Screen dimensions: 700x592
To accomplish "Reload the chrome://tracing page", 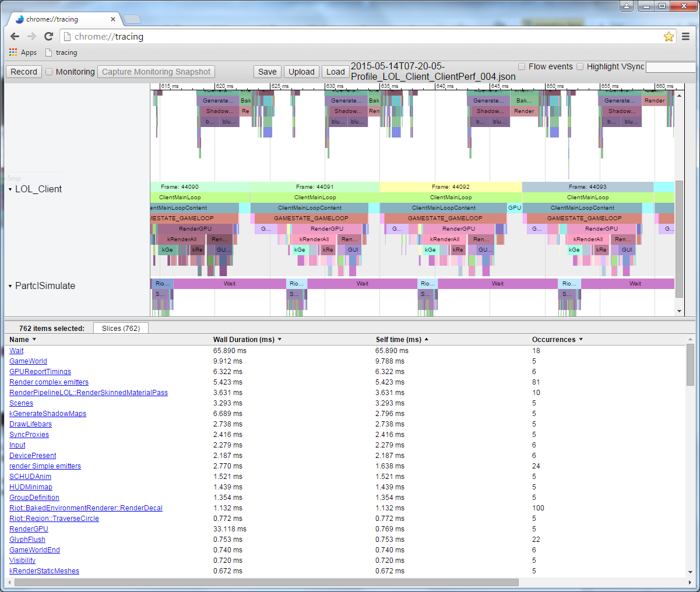I will click(49, 36).
